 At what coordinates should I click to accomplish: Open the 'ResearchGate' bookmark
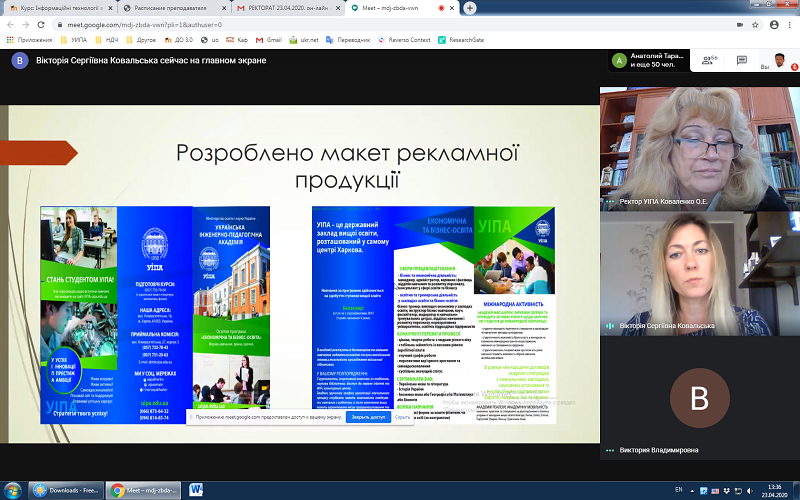(x=461, y=40)
